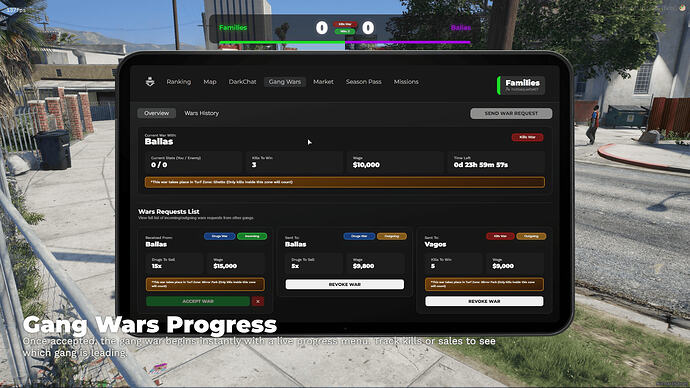Click the red Kills War tag of the current war
The width and height of the screenshot is (690, 388).
tap(527, 137)
